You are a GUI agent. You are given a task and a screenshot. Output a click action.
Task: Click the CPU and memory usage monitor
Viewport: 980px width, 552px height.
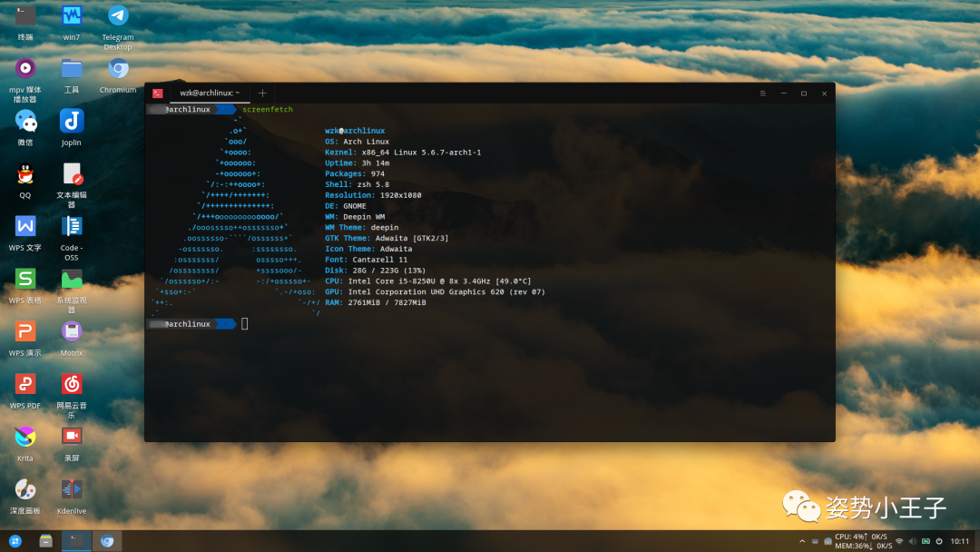tap(862, 541)
